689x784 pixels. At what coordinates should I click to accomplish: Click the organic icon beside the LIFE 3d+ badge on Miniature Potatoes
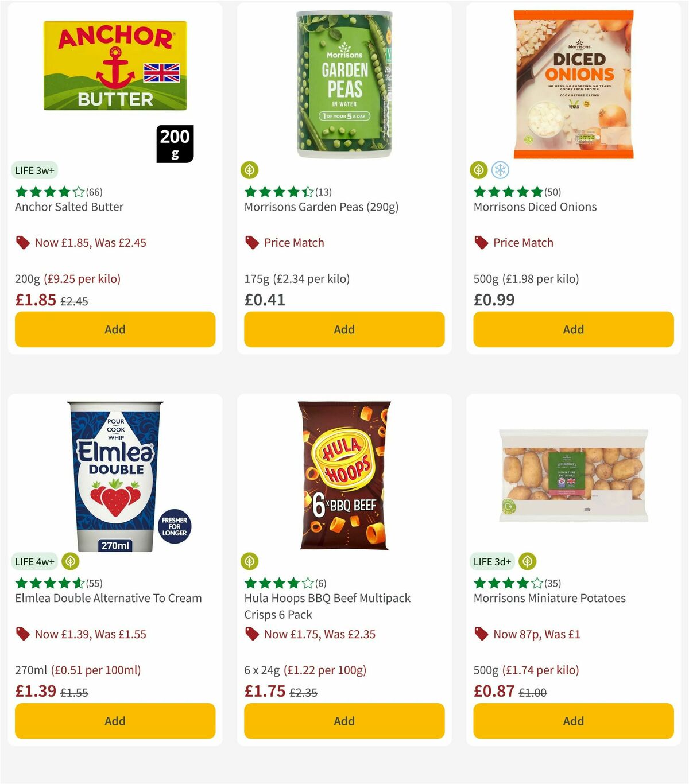[x=526, y=561]
